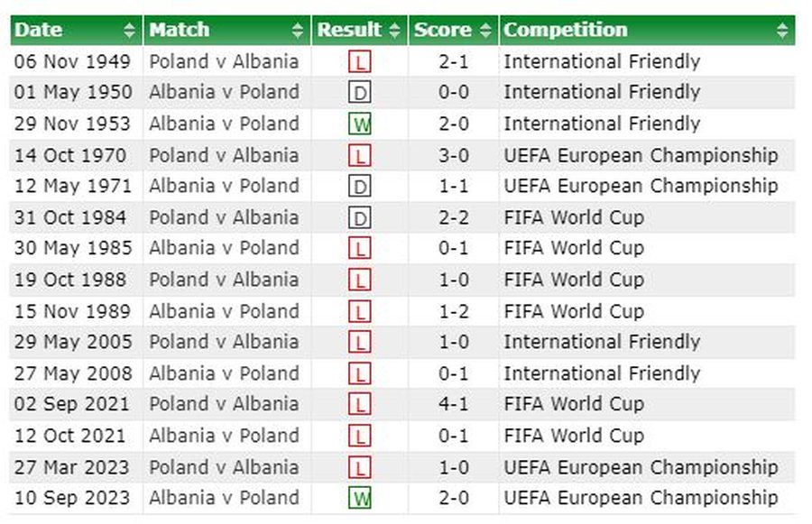The image size is (812, 524).
Task: Sort by Score using sort arrows
Action: click(x=486, y=31)
